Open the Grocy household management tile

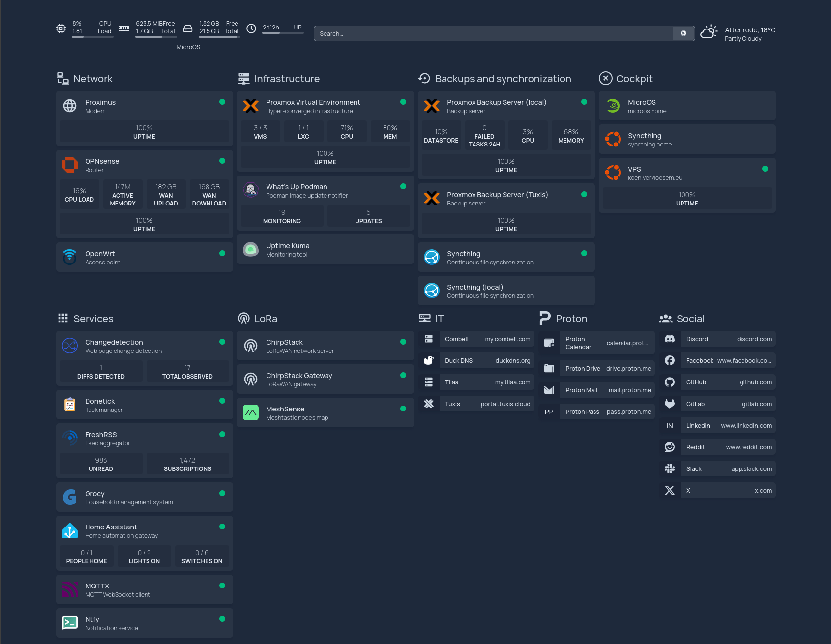tap(144, 497)
